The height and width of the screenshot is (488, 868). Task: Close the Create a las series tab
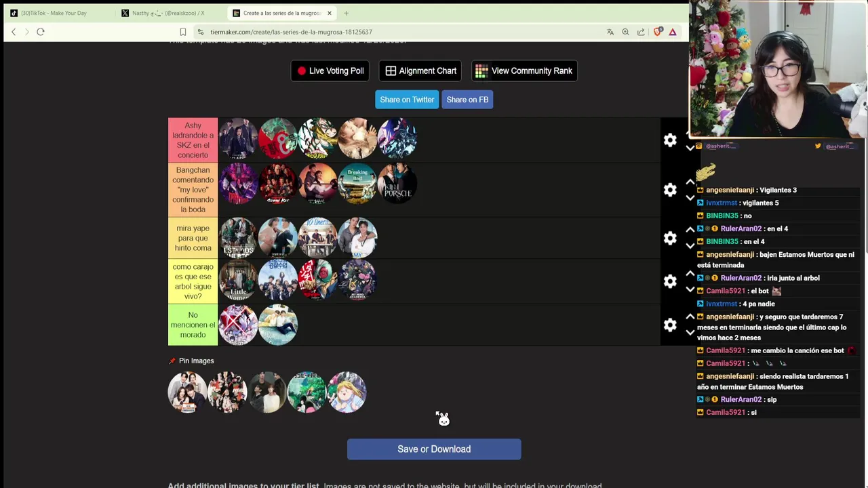pyautogui.click(x=330, y=13)
